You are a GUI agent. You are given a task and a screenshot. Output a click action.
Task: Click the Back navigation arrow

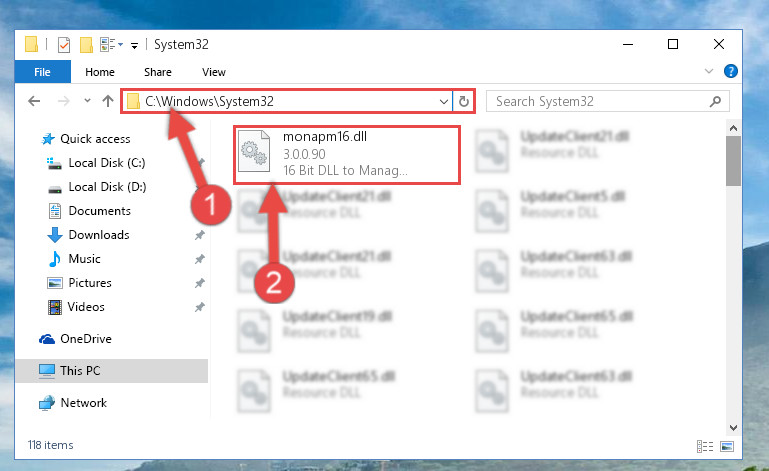pyautogui.click(x=34, y=102)
